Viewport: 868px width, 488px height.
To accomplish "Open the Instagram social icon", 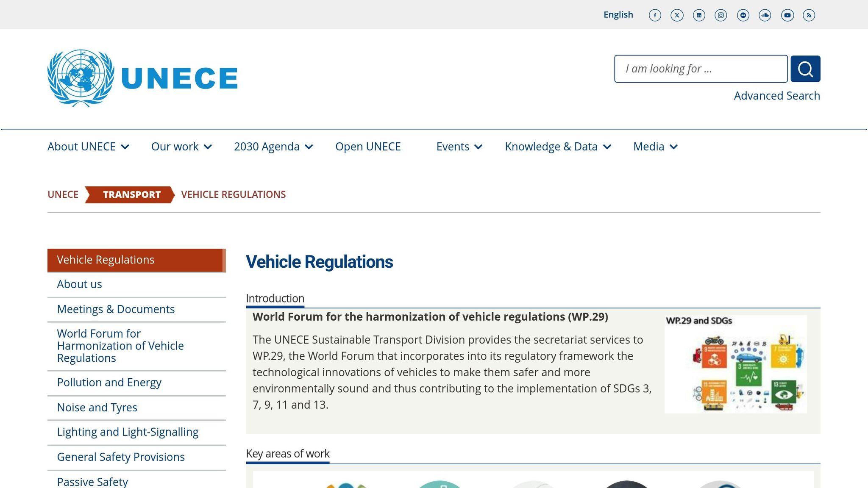I will pos(721,15).
